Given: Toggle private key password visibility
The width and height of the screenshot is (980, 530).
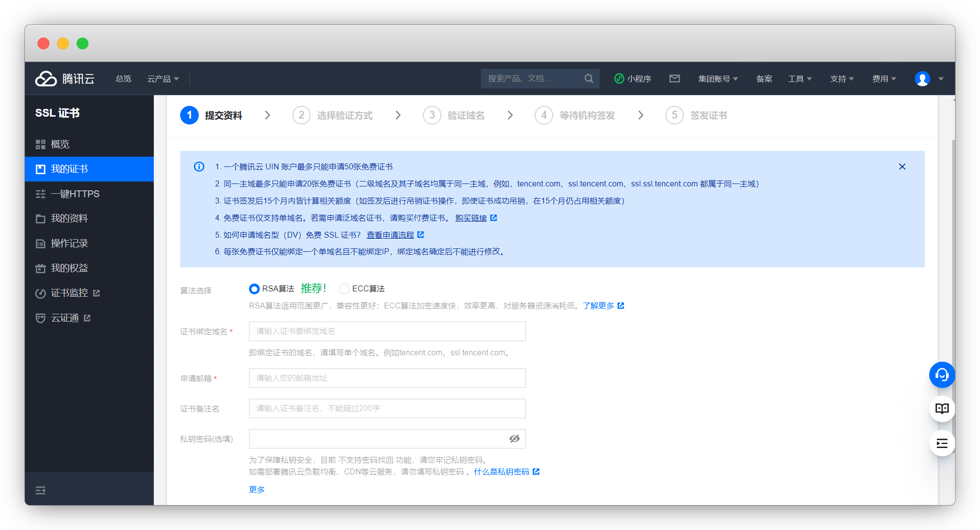Looking at the screenshot, I should pyautogui.click(x=514, y=439).
